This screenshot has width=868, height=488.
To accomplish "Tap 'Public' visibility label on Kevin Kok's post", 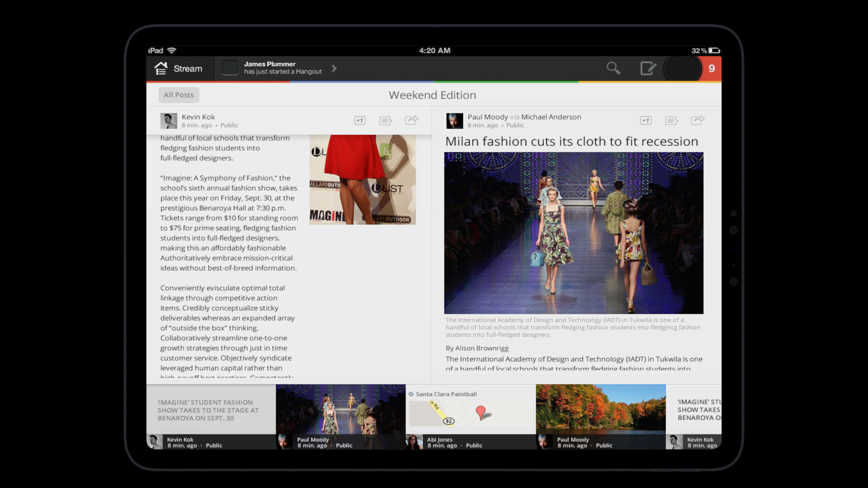I will pos(229,125).
